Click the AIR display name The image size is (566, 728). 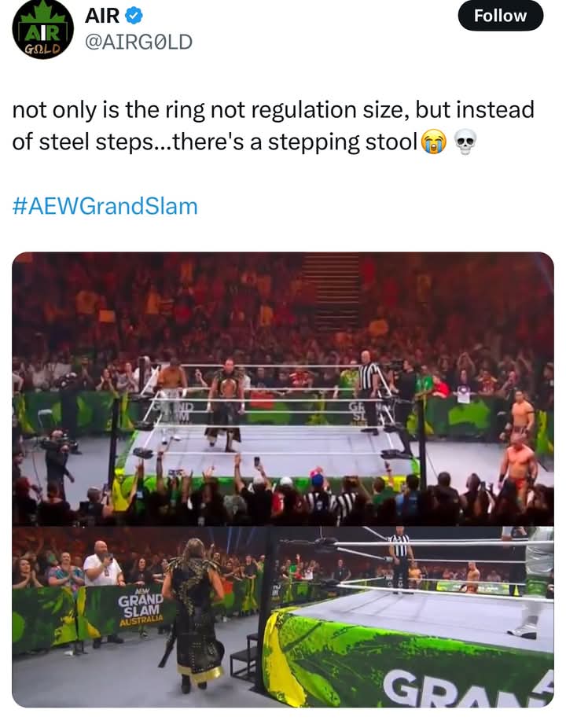pyautogui.click(x=102, y=16)
